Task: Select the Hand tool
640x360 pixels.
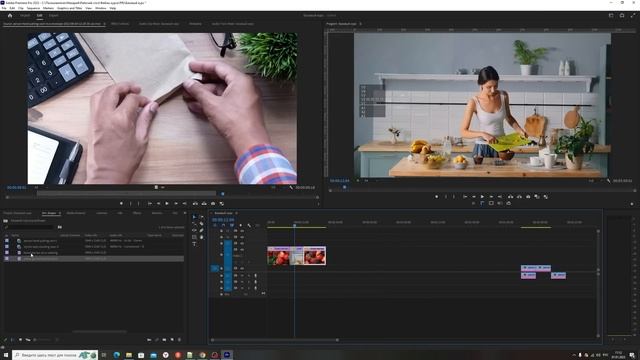Action: 202,237
